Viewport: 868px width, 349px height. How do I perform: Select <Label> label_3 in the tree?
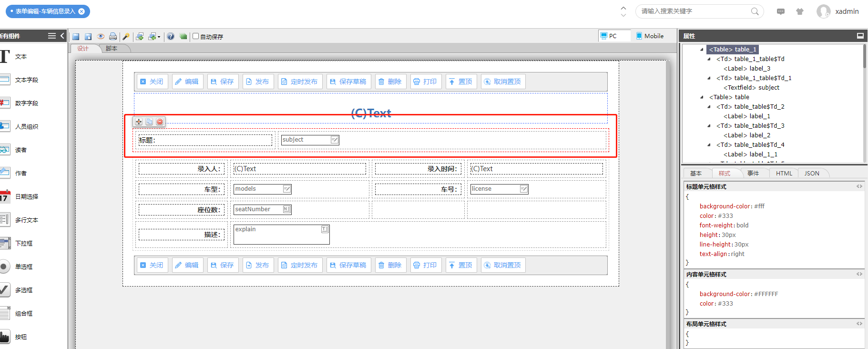tap(747, 69)
